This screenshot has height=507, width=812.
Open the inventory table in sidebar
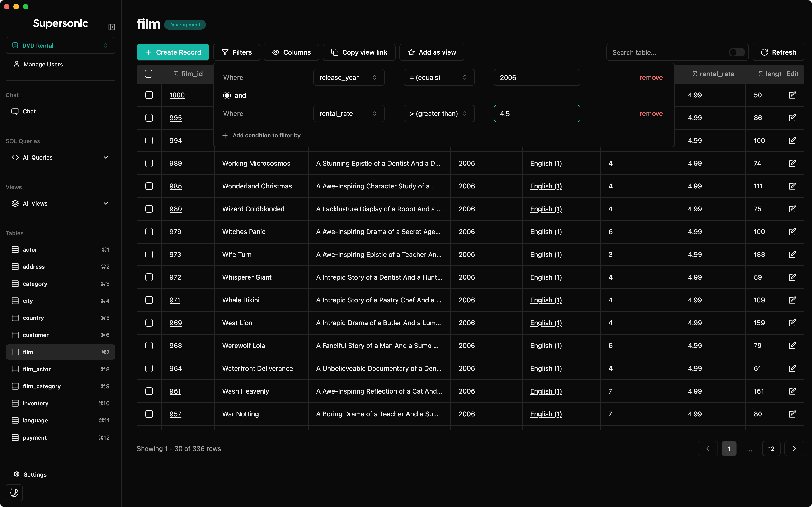pos(60,403)
